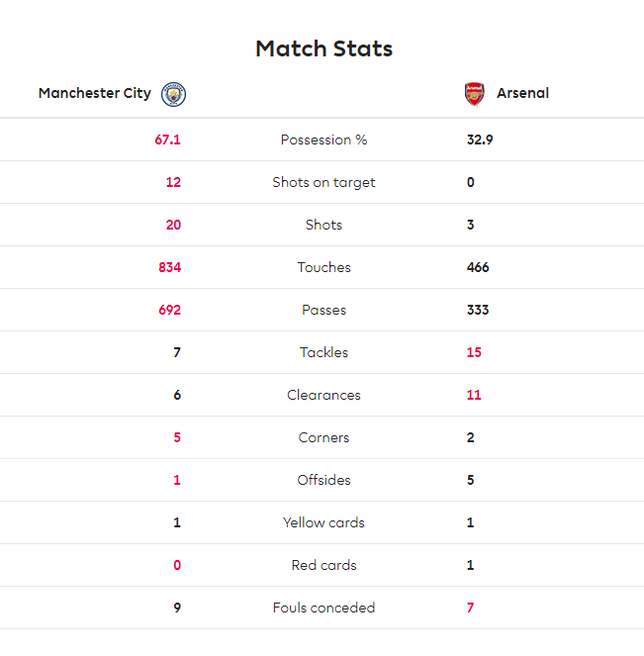644x656 pixels.
Task: Select the Clearances stat label
Action: [x=324, y=395]
